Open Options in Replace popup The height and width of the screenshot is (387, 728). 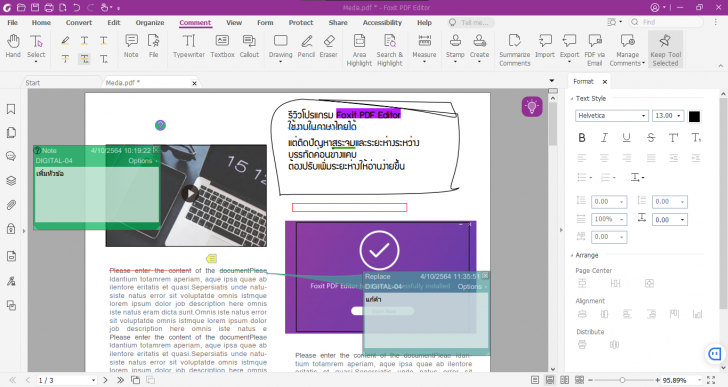click(x=472, y=287)
